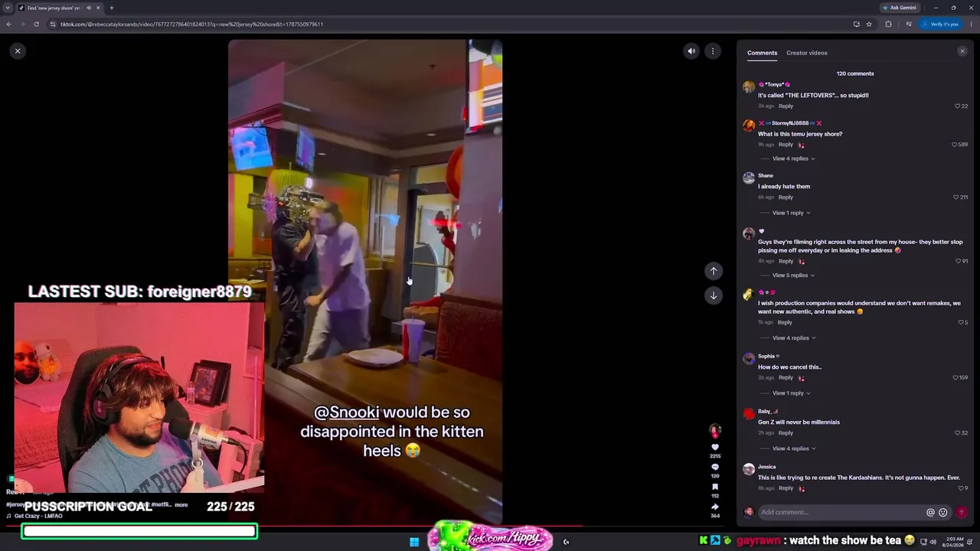980x551 pixels.
Task: Like the comment about filming across the street
Action: coord(959,262)
